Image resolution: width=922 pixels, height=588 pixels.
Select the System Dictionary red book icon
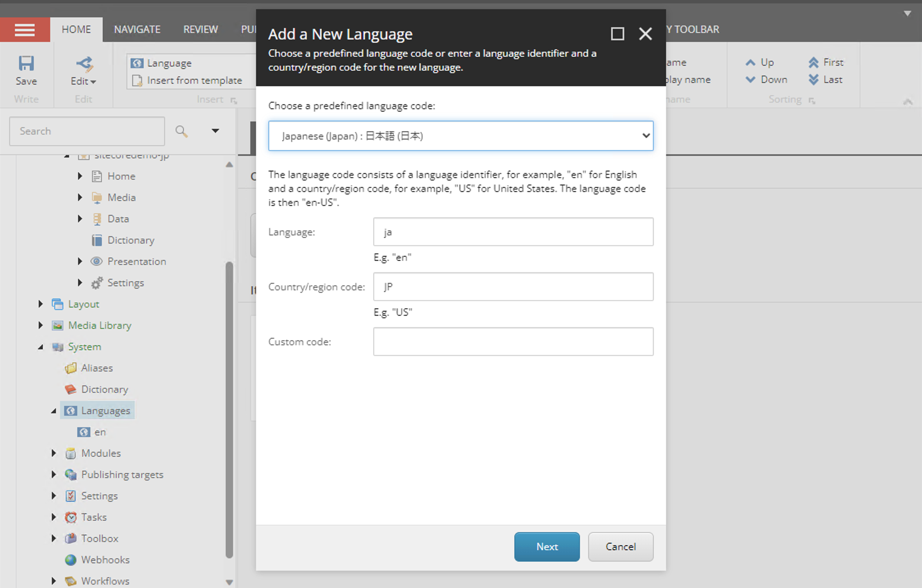pyautogui.click(x=71, y=389)
